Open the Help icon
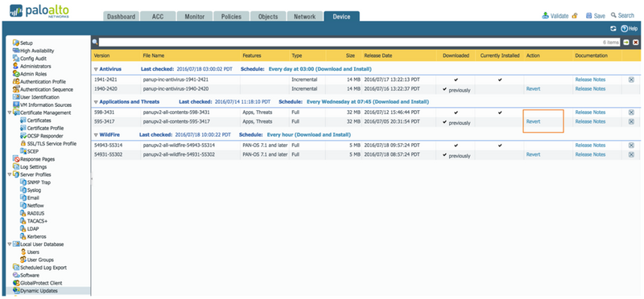 tap(625, 28)
